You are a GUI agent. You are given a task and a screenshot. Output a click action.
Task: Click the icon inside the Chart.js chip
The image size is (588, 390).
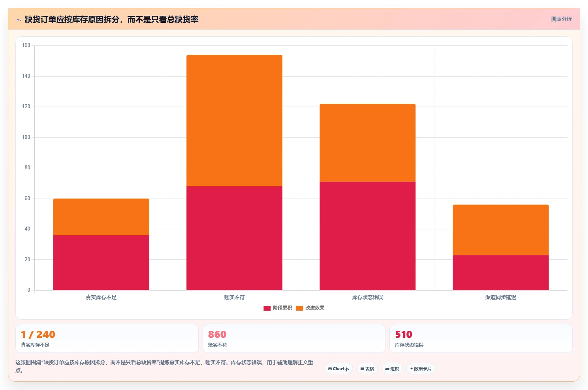point(330,369)
